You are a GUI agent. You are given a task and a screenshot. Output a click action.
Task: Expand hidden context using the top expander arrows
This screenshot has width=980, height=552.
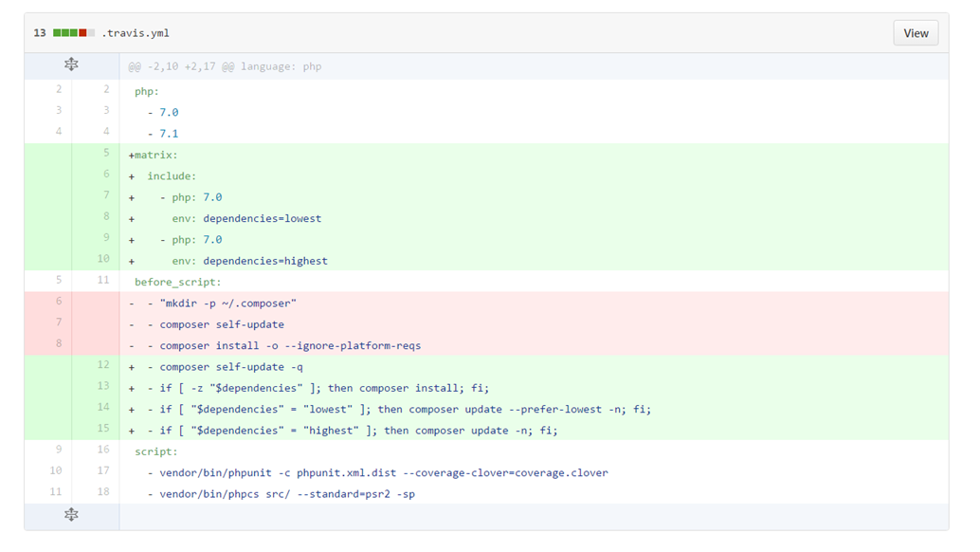point(71,64)
